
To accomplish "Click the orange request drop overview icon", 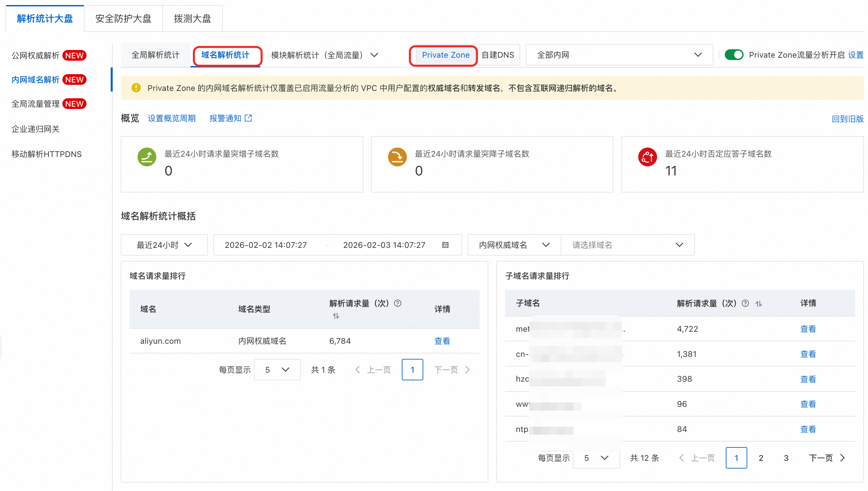I will point(397,157).
